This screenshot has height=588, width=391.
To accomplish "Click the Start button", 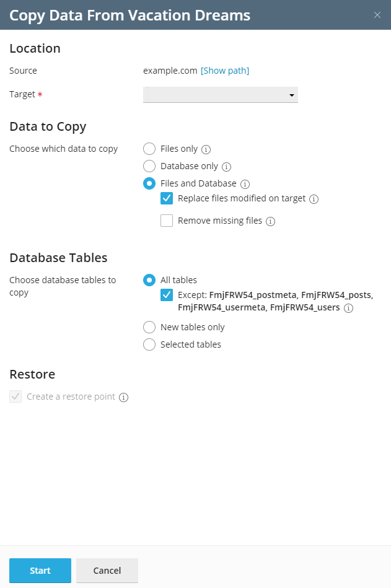I will pos(40,571).
